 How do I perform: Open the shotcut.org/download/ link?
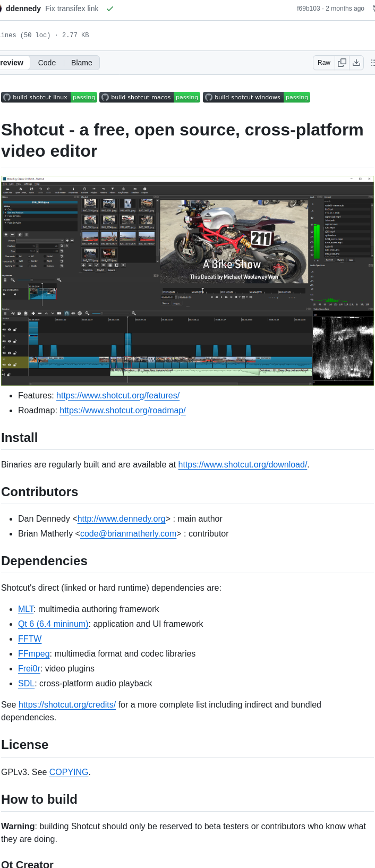point(243,464)
